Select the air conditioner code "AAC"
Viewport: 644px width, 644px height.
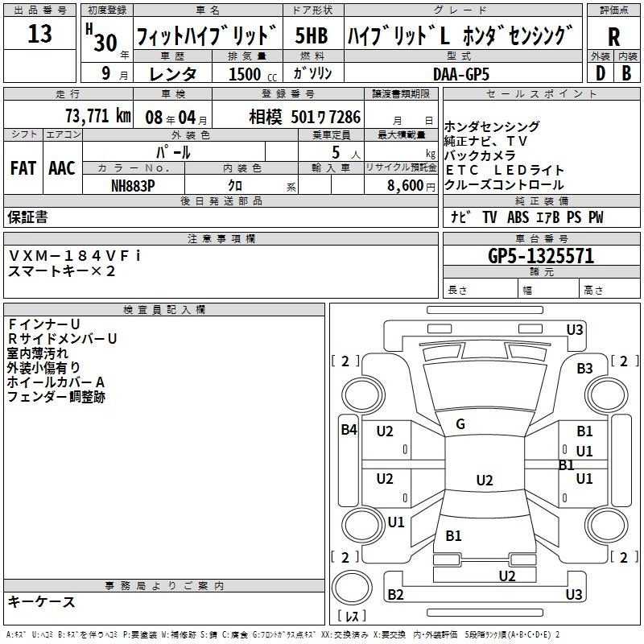[x=62, y=168]
